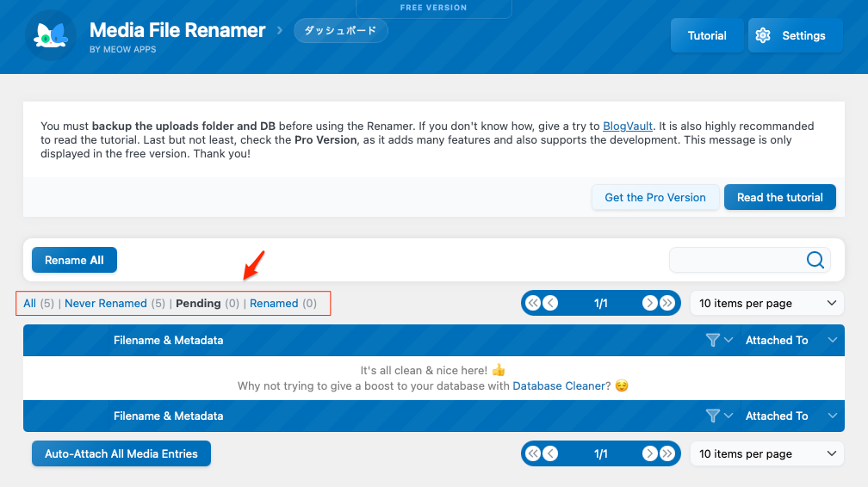
Task: Go to previous page in top pagination
Action: tap(550, 303)
